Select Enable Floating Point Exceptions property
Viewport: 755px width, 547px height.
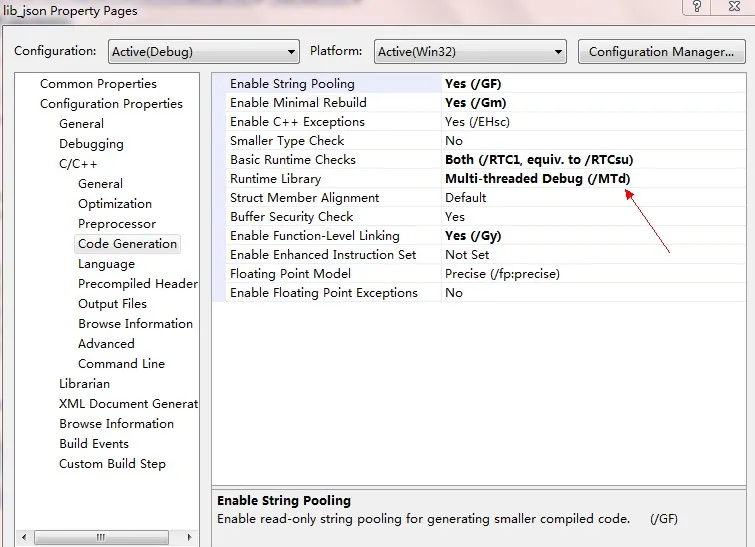pos(333,293)
